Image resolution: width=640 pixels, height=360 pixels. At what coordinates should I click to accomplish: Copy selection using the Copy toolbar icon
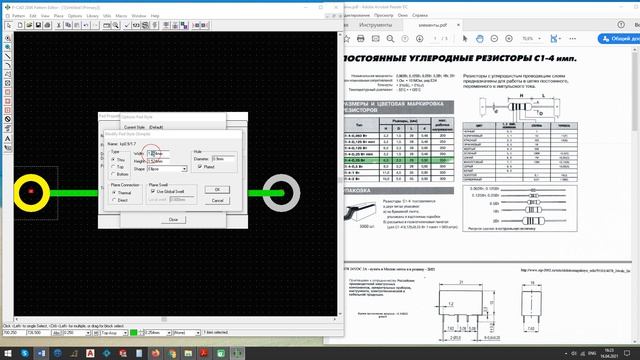[68, 25]
